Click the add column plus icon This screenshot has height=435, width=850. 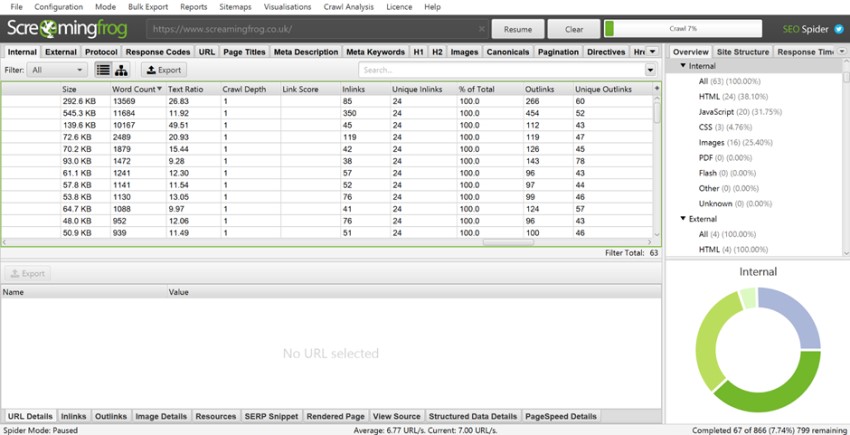657,89
